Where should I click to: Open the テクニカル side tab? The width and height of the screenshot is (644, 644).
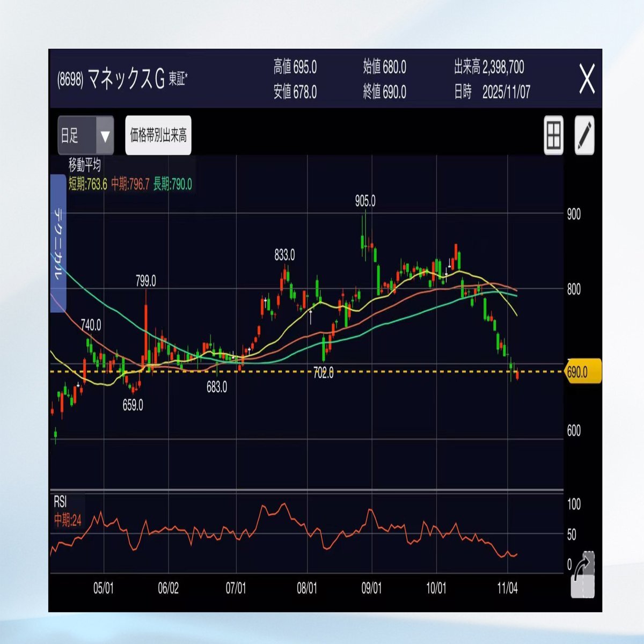pos(58,243)
